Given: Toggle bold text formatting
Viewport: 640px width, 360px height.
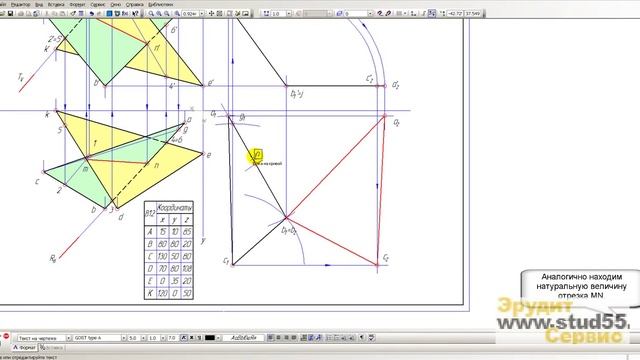Looking at the screenshot, I should click(x=192, y=338).
